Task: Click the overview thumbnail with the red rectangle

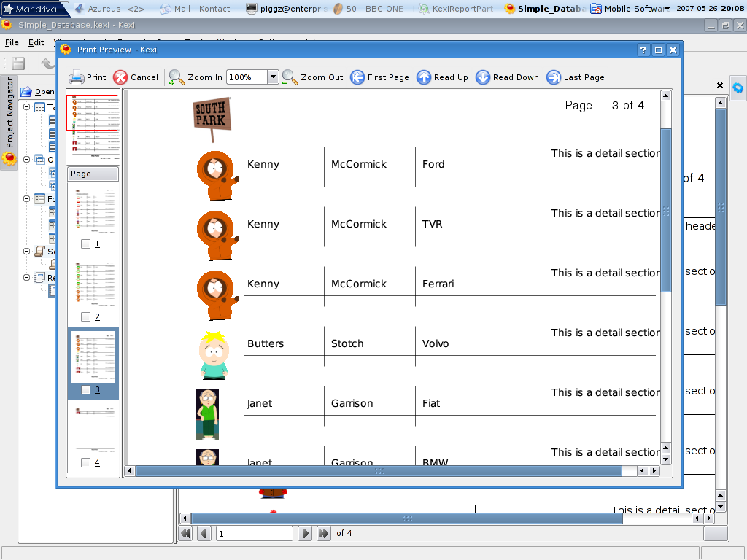Action: [x=93, y=126]
